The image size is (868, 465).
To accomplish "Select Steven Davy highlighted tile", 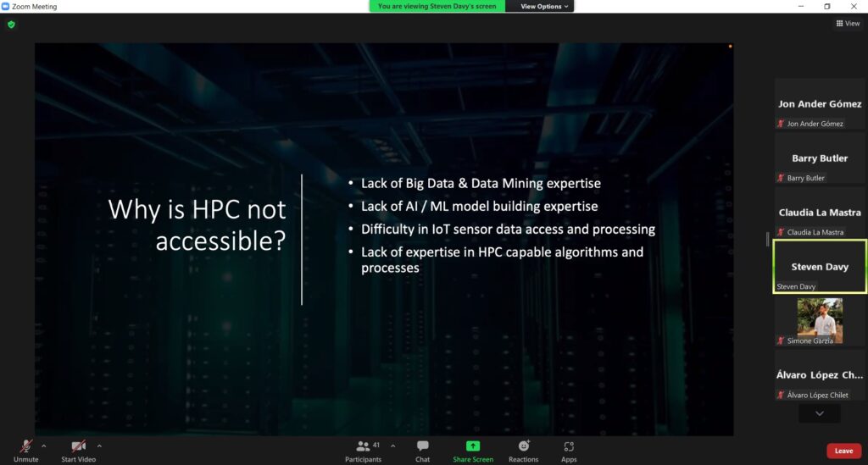I will 820,267.
